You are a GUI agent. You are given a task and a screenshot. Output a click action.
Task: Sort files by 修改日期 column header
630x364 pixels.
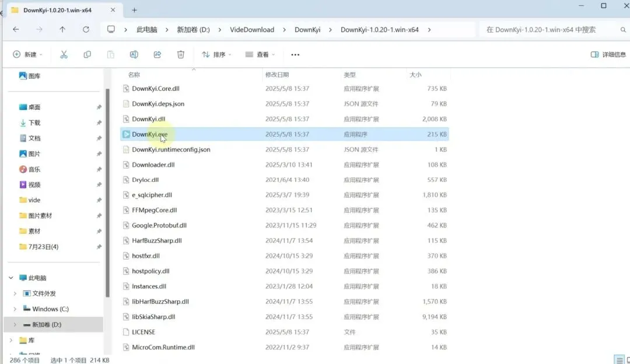277,75
